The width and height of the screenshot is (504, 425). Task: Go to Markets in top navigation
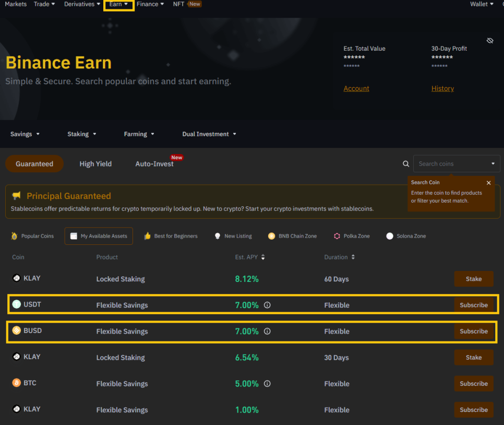coord(16,4)
